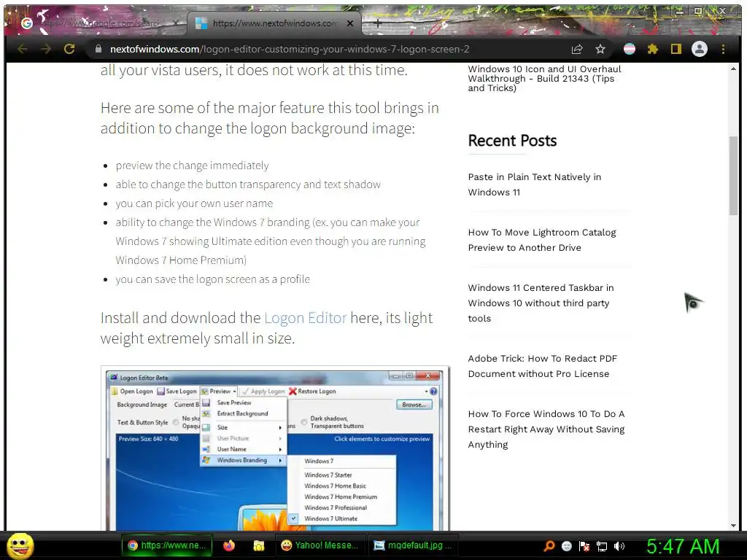Screen dimensions: 747x560
Task: Click the address bar URL
Action: coord(289,49)
